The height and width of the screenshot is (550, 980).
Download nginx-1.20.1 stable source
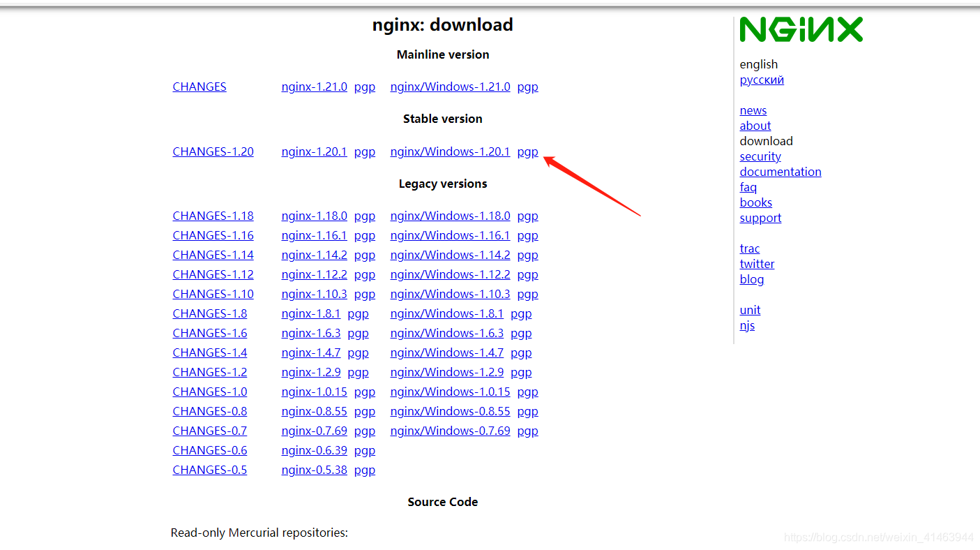314,151
